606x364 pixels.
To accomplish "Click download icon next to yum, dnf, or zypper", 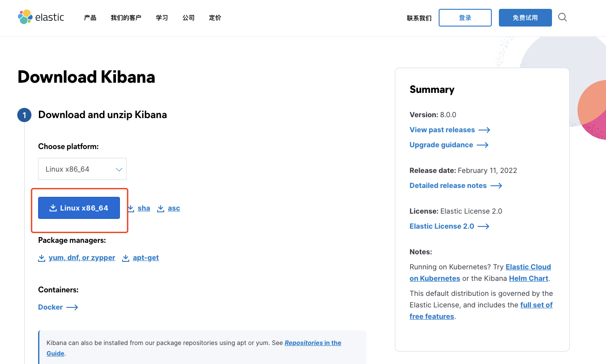I will tap(42, 258).
